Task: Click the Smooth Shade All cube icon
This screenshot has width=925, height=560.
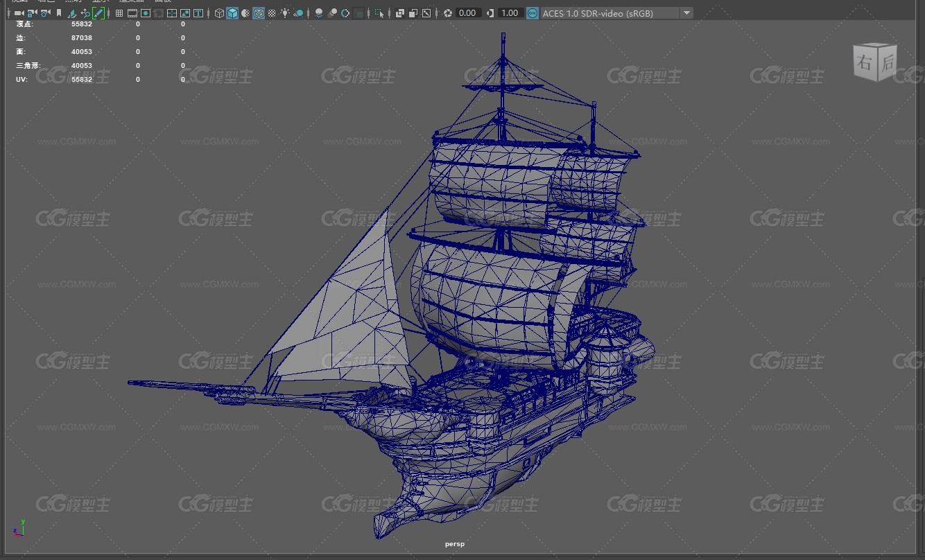Action: click(232, 12)
